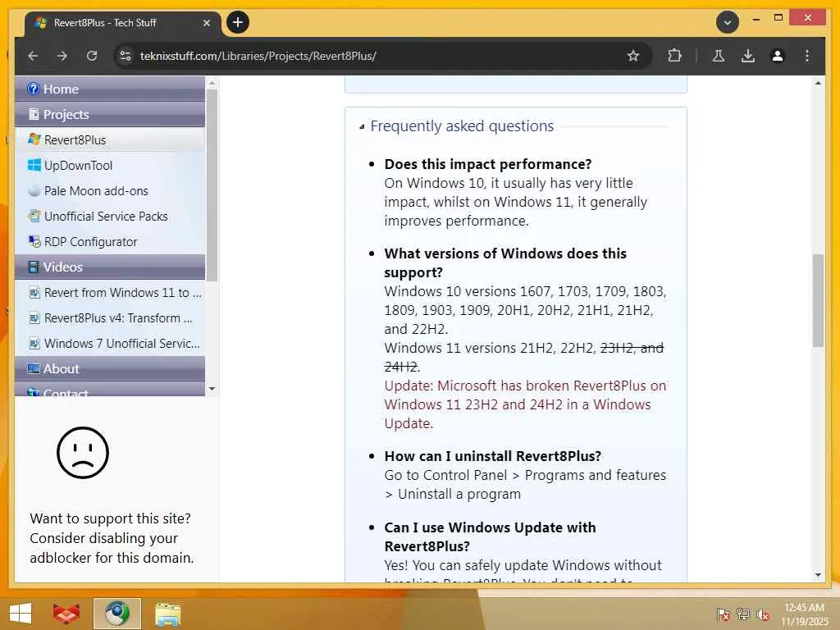Bookmark this page with the star
The image size is (840, 630).
(x=633, y=56)
